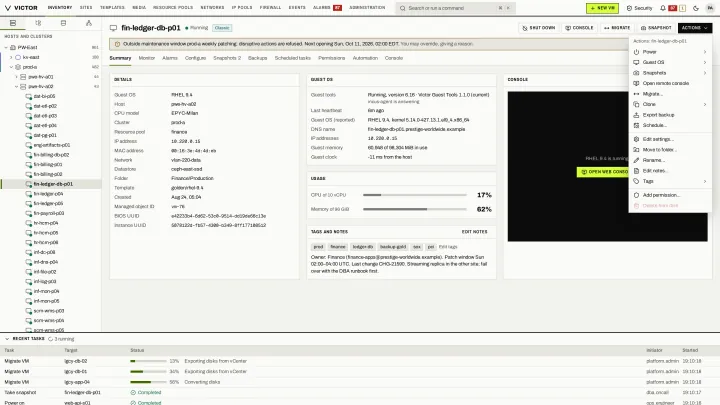Open the notifications bell
Screen dimensions: 720x405
click(x=663, y=8)
